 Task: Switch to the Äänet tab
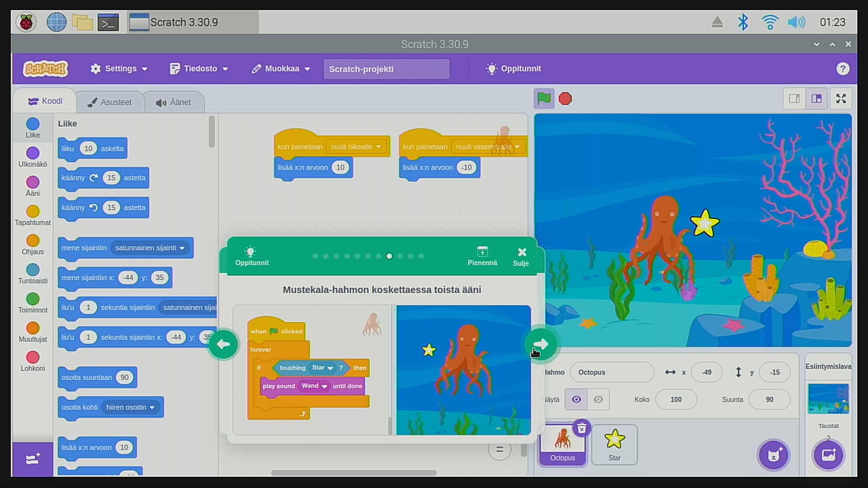point(174,102)
